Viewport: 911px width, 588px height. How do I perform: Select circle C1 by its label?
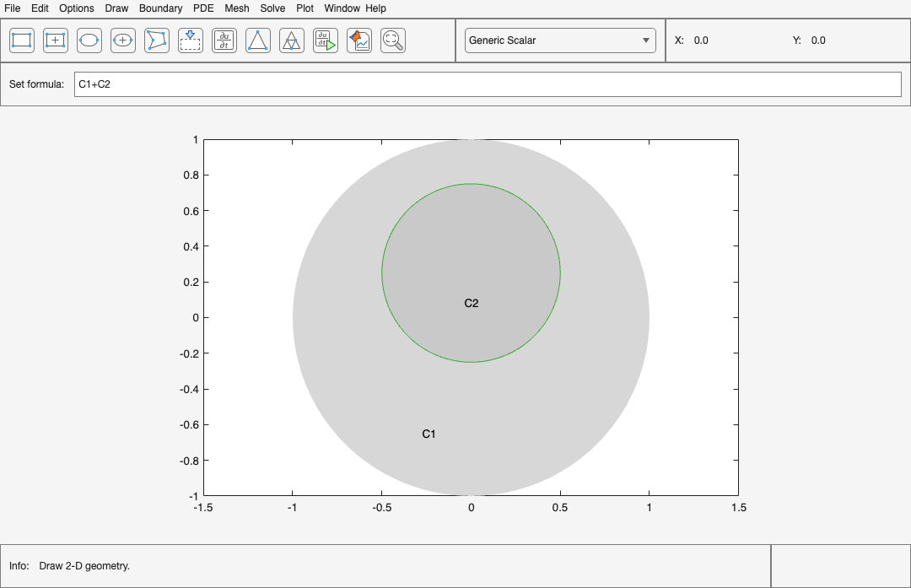[x=429, y=434]
